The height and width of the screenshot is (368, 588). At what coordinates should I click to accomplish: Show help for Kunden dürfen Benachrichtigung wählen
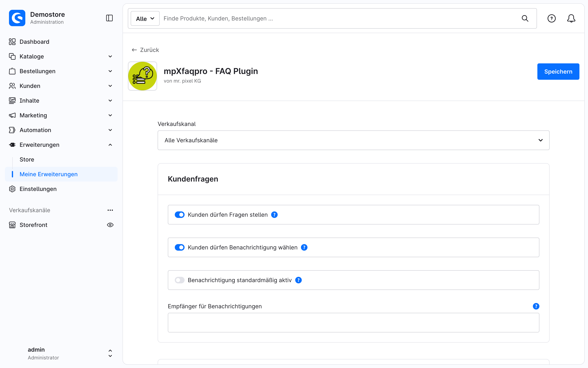pyautogui.click(x=304, y=247)
